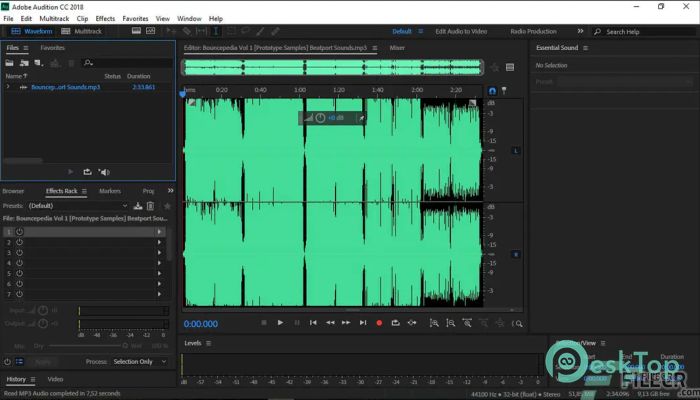Toggle power for effect slot 3
Image resolution: width=700 pixels, height=400 pixels.
(x=20, y=253)
